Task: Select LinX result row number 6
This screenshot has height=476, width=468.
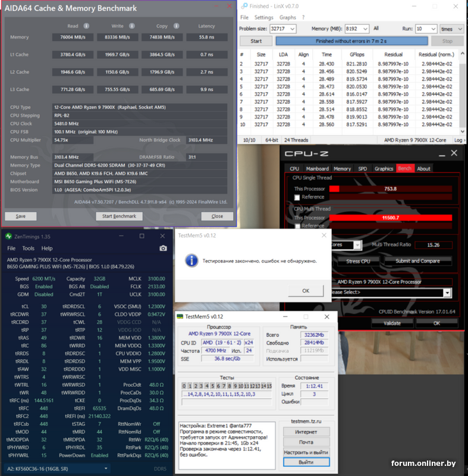Action: (349, 94)
